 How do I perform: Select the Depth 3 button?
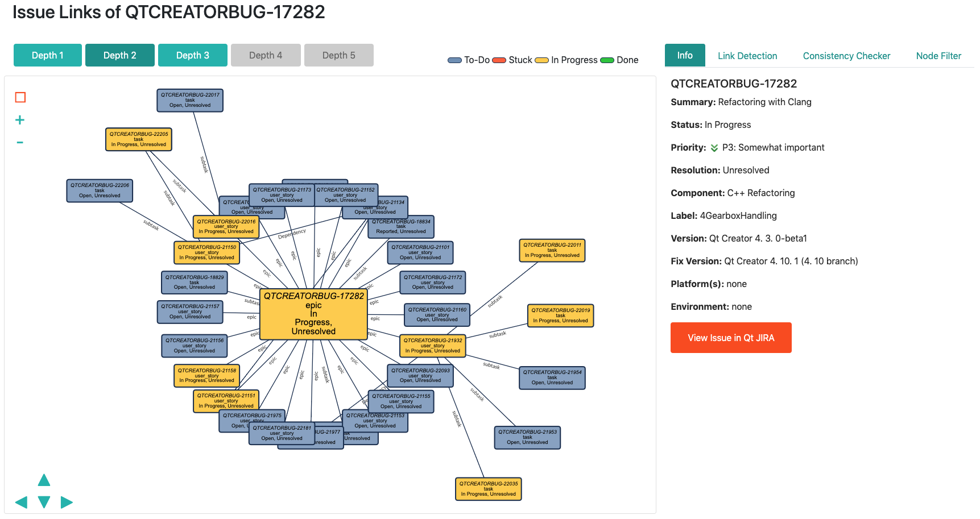point(193,55)
